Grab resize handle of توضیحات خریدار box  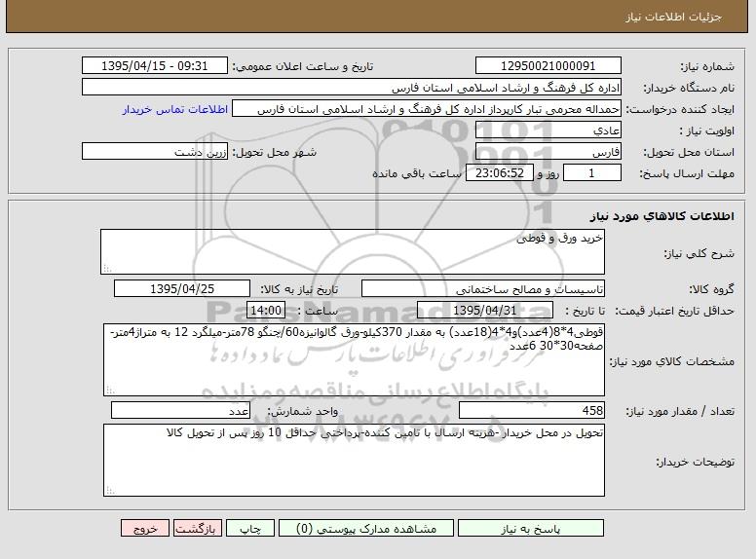pos(110,491)
